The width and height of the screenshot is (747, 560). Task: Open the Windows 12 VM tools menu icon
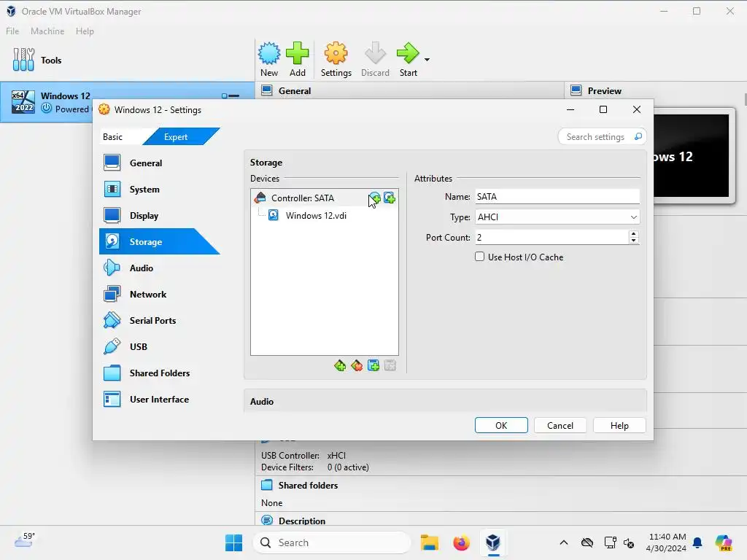(231, 96)
